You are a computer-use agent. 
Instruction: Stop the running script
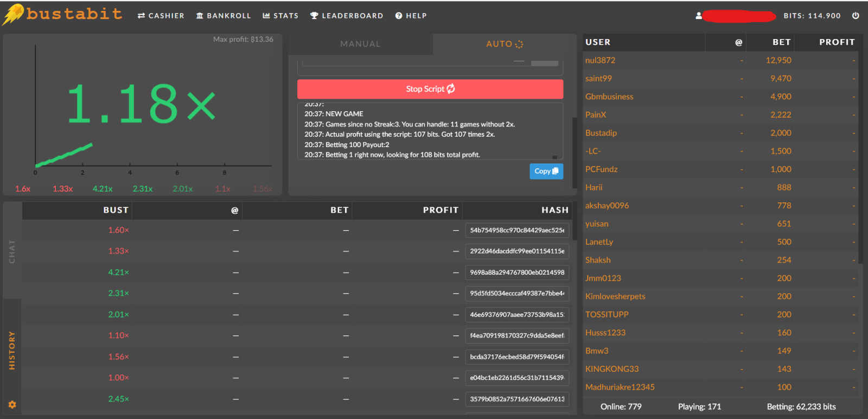tap(430, 89)
